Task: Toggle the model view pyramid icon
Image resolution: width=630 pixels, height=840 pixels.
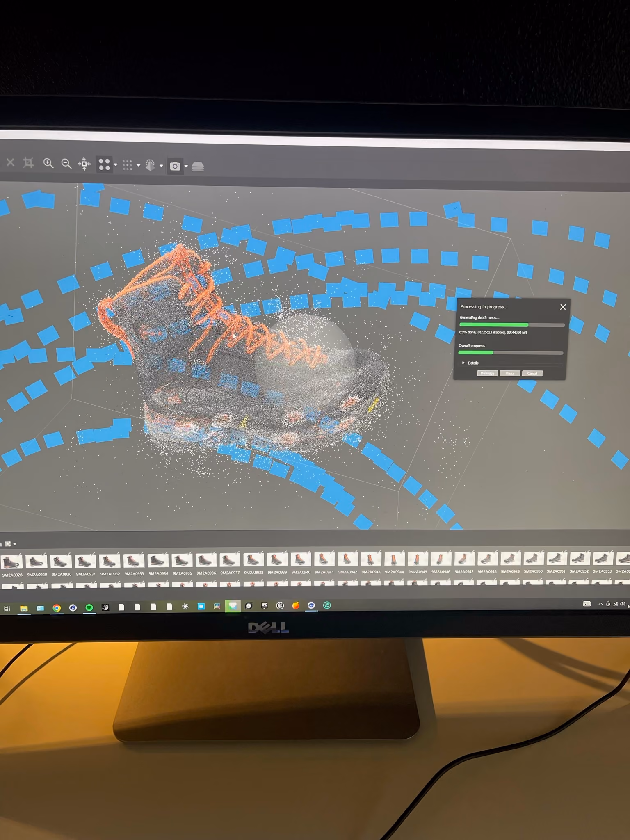Action: (150, 165)
